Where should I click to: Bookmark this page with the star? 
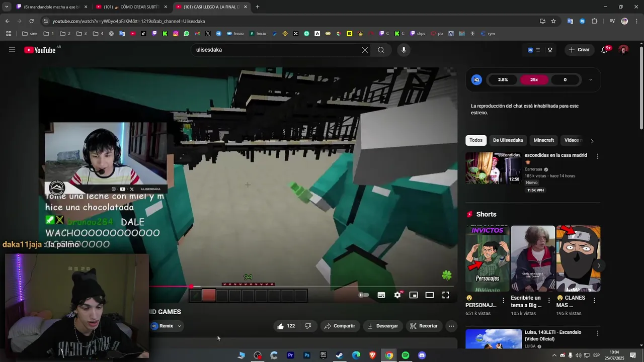[553, 21]
